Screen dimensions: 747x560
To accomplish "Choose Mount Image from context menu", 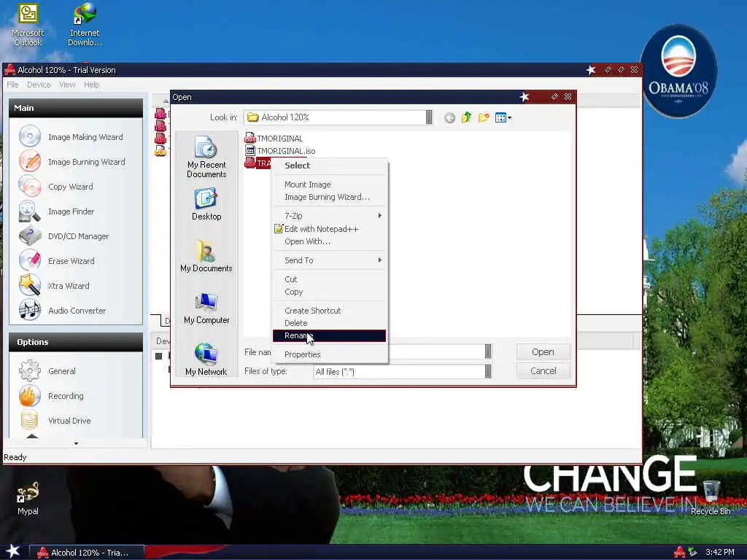I will tap(329, 184).
